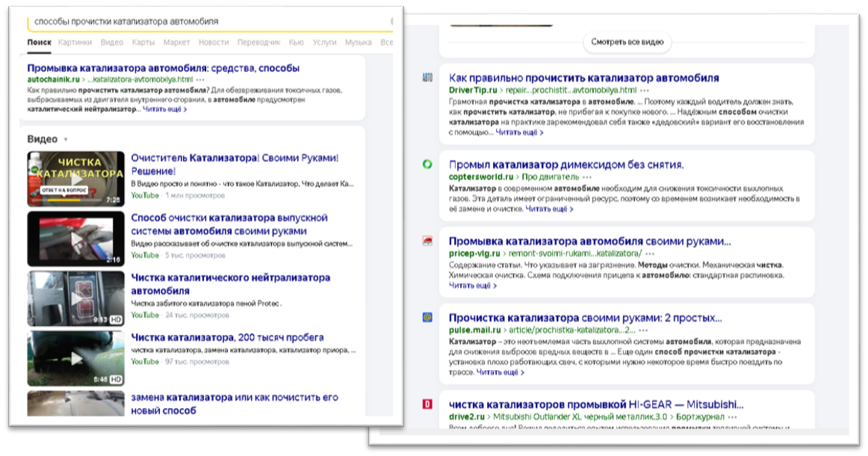Screen dimensions: 868x456
Task: Click the coptersworld.ru green favicon
Action: tap(427, 164)
